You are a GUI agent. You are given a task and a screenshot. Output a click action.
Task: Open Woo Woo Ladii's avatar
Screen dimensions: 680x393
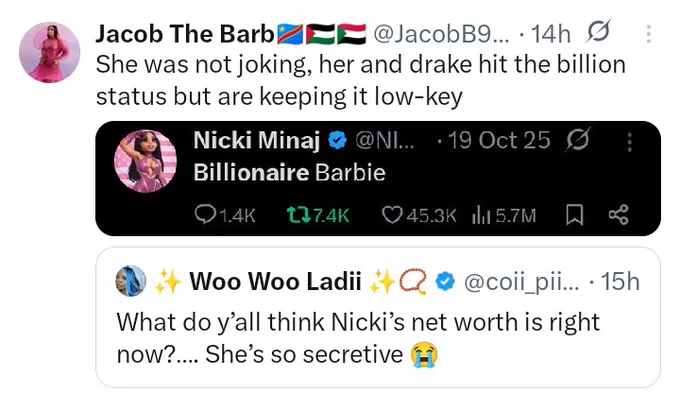point(130,281)
